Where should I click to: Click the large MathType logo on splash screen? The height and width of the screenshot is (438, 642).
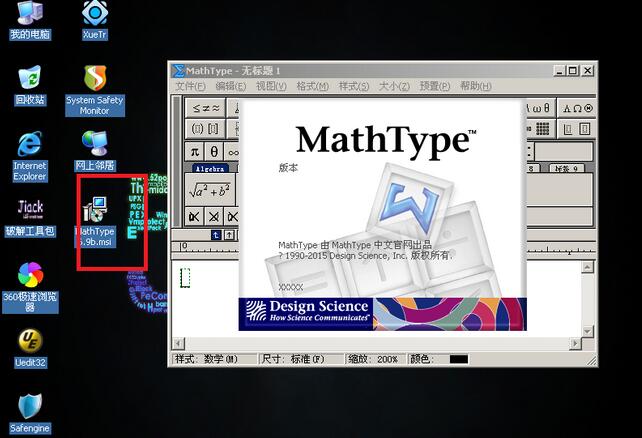pos(386,140)
